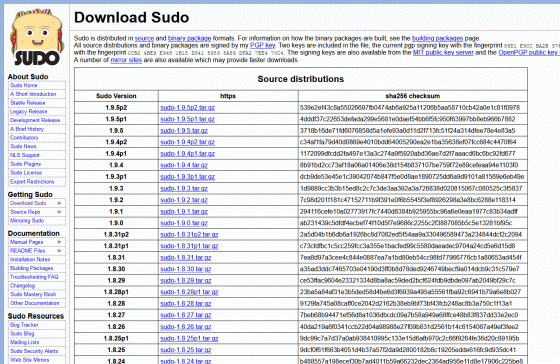Image resolution: width=560 pixels, height=364 pixels.
Task: Go to Legacy Release page
Action: coord(29,111)
